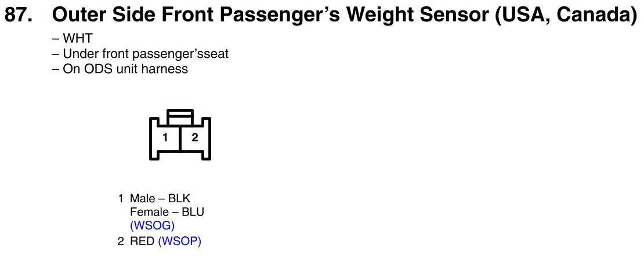Open the WSOG signal link
Viewport: 644px width, 259px height.
(152, 226)
